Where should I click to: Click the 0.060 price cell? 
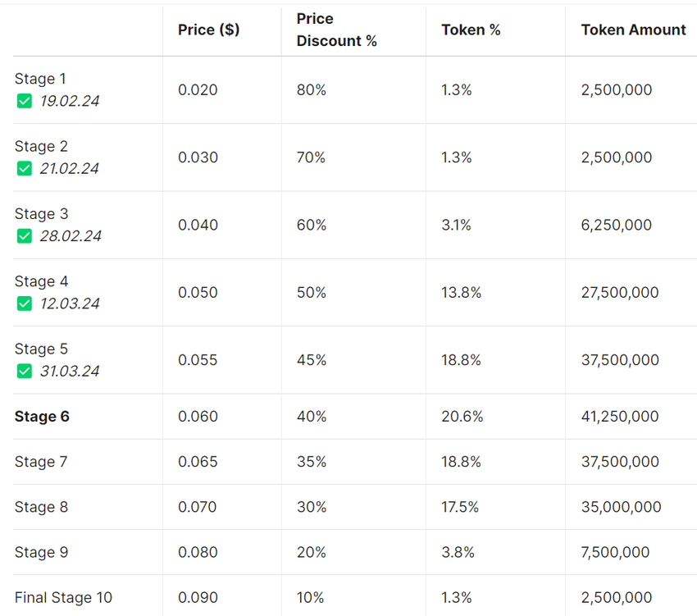(198, 417)
